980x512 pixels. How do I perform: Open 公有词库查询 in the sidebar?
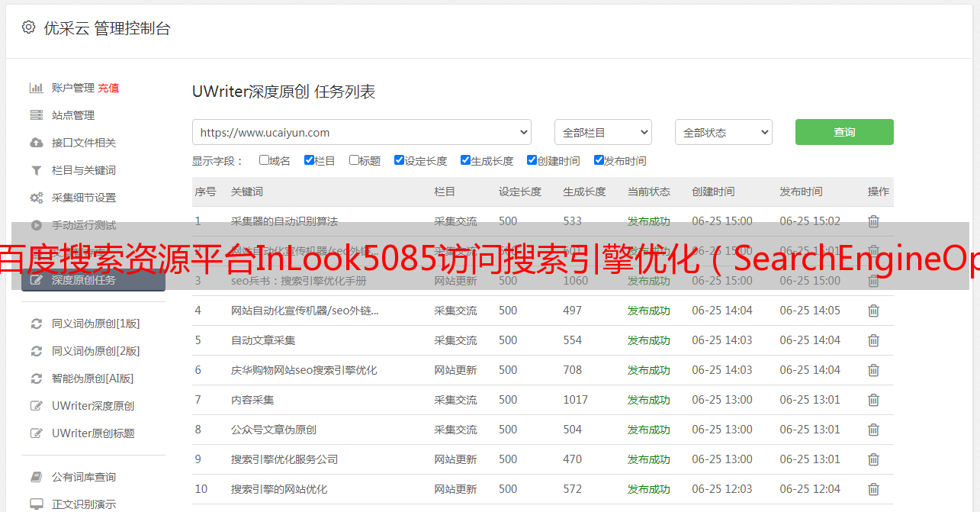84,477
